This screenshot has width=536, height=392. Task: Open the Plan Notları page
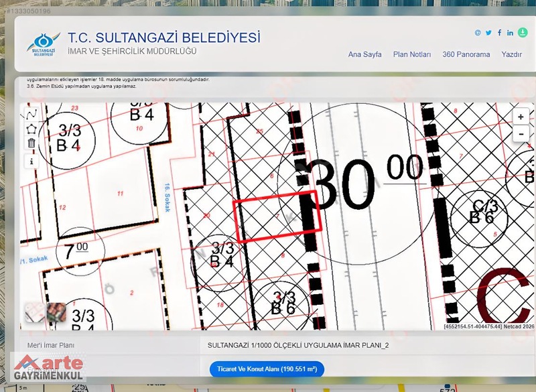(x=412, y=54)
